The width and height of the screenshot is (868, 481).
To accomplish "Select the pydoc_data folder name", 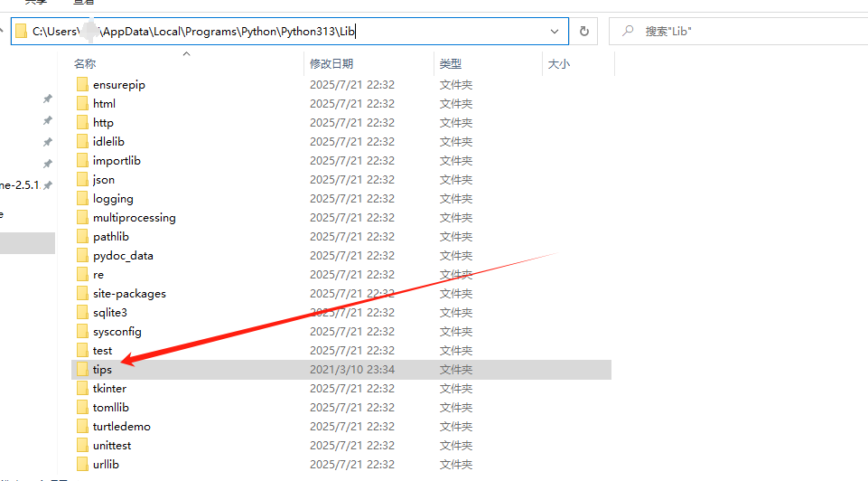I will coord(123,256).
